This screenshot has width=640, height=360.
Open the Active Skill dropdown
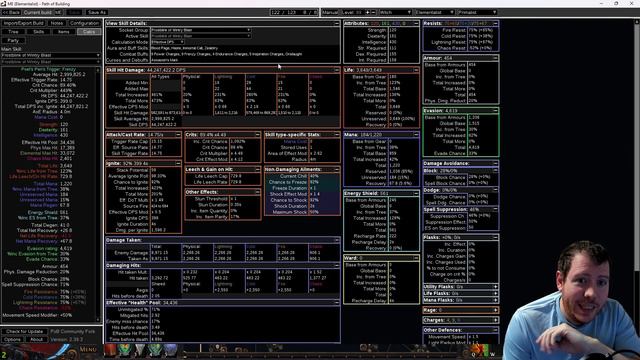(x=201, y=36)
